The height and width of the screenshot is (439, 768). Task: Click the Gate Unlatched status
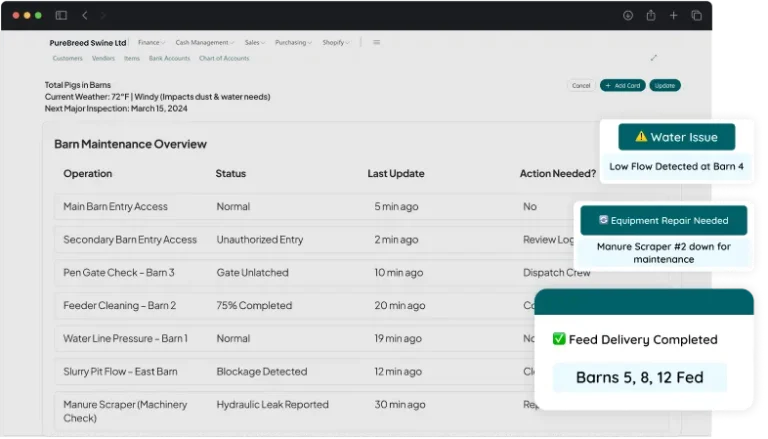point(252,272)
